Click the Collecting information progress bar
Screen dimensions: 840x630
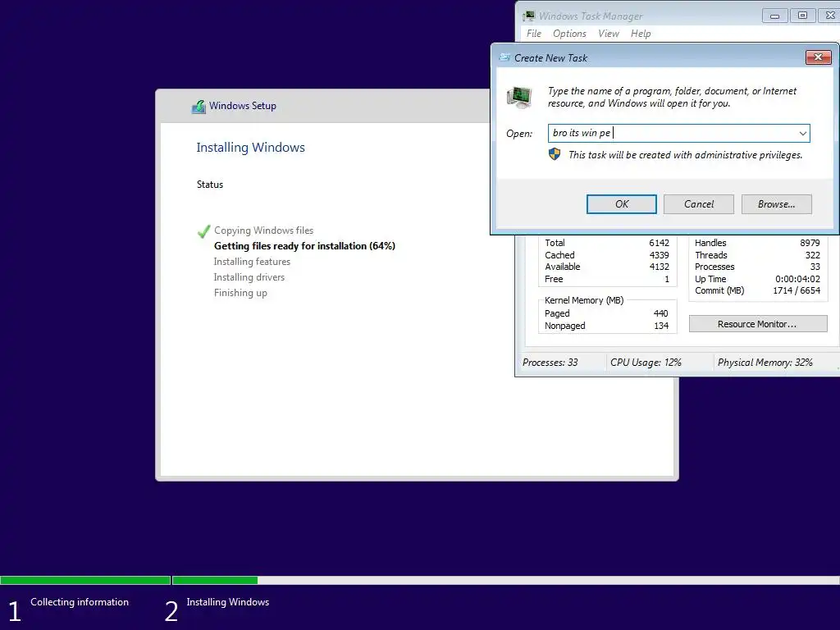tap(85, 580)
